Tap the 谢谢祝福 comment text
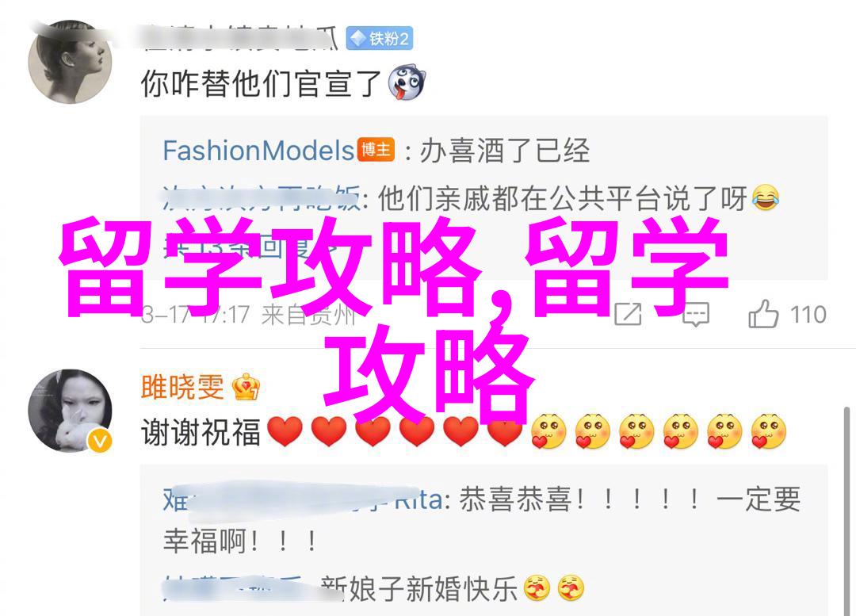The width and height of the screenshot is (856, 616). 201,432
